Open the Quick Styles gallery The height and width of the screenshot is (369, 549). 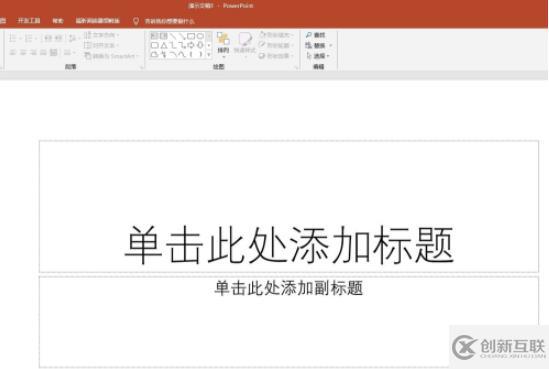245,44
